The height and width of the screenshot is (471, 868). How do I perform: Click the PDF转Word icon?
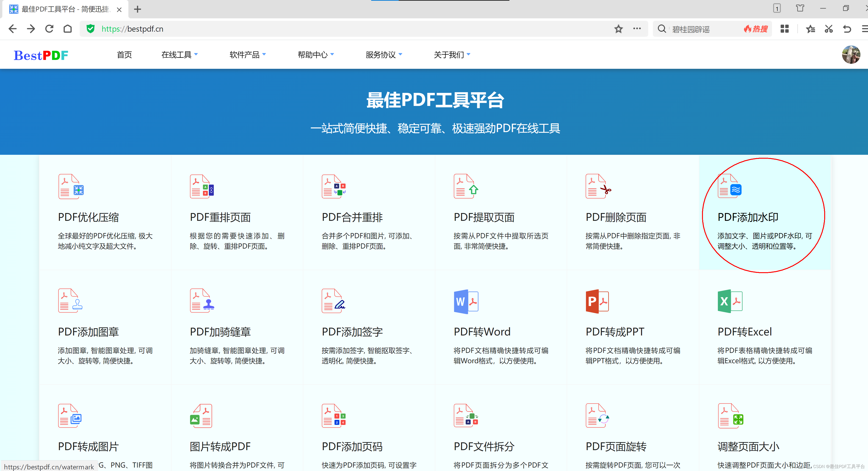click(x=466, y=302)
